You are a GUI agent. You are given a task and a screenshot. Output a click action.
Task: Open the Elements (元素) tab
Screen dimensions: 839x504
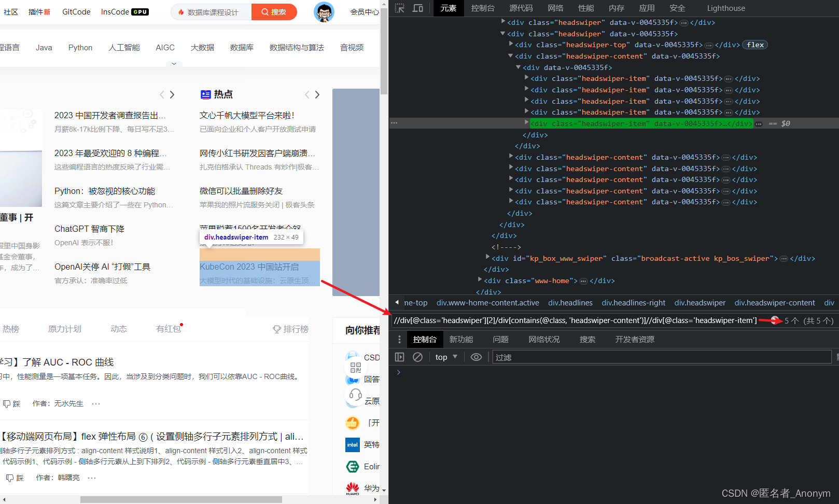click(x=449, y=8)
